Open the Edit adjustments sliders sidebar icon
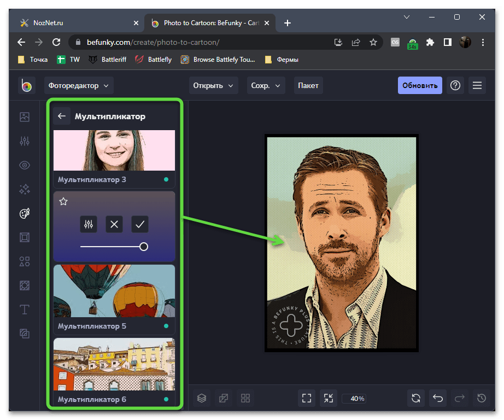 (25, 141)
